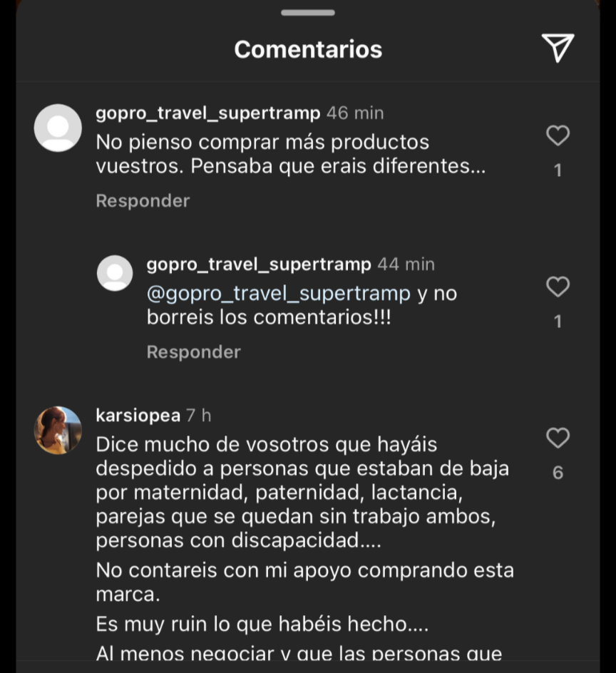
Task: Open the karsiopea username link
Action: pyautogui.click(x=138, y=415)
